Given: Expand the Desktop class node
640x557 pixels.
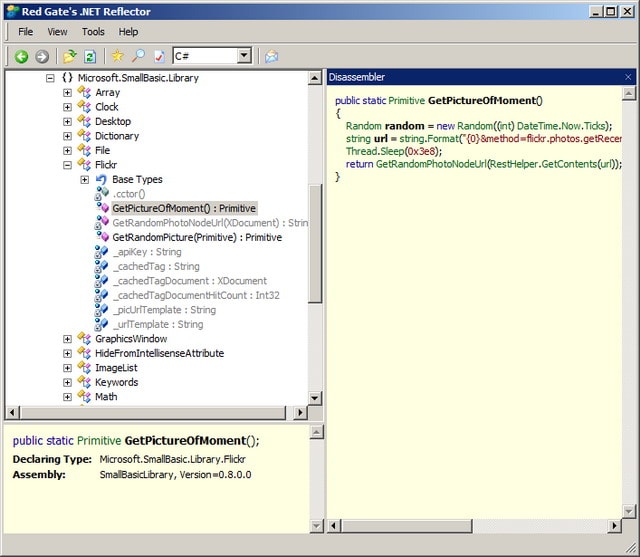Looking at the screenshot, I should click(67, 122).
